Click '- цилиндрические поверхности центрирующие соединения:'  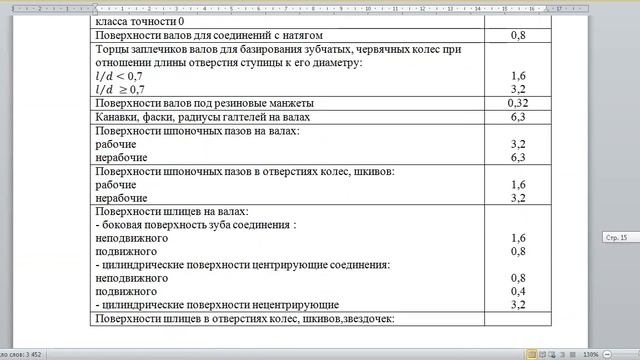pyautogui.click(x=243, y=264)
